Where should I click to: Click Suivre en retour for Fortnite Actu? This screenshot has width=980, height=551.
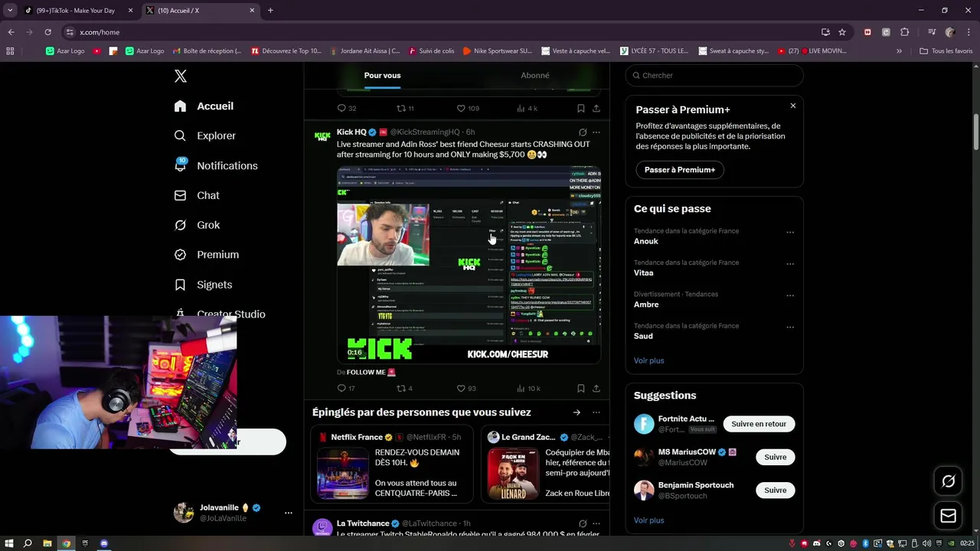pyautogui.click(x=759, y=424)
